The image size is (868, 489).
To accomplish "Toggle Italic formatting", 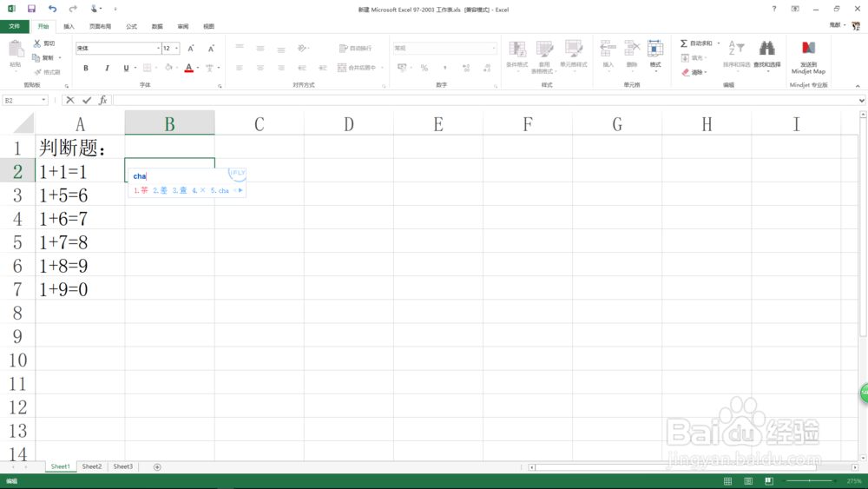I will [x=106, y=68].
